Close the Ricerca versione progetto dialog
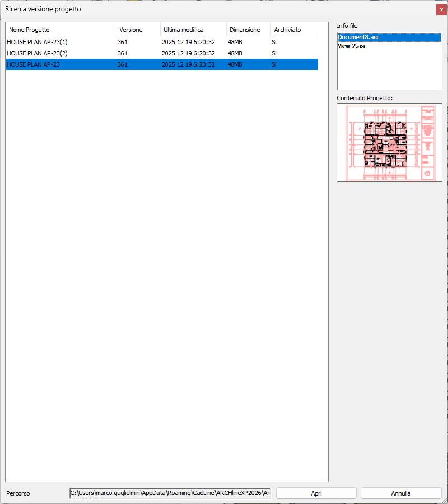 (441, 10)
